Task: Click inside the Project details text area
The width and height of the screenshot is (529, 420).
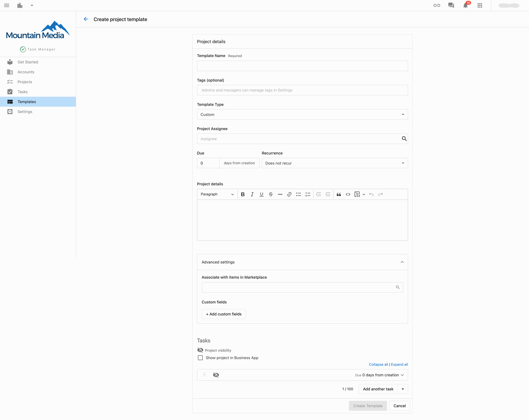Action: (302, 220)
